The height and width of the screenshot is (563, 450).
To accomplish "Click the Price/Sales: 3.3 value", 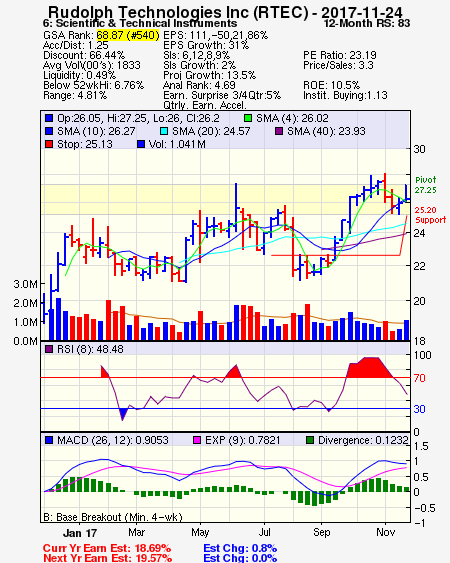I will tap(338, 65).
